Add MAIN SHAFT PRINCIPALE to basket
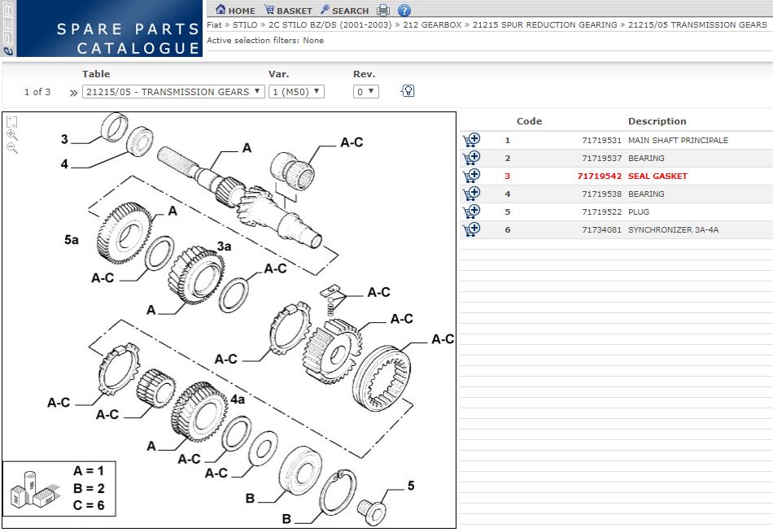The image size is (773, 532). click(471, 140)
